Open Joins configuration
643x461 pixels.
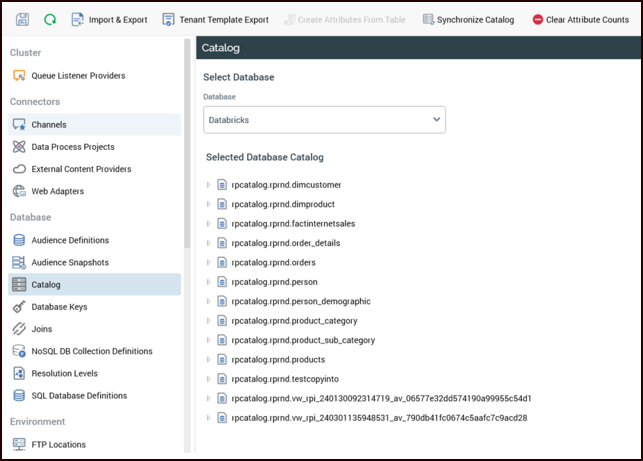tap(41, 329)
